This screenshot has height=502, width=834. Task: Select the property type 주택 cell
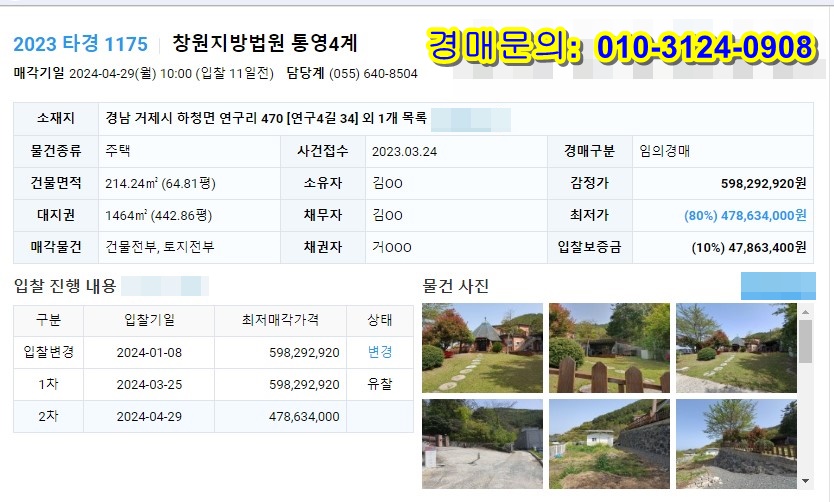point(189,152)
